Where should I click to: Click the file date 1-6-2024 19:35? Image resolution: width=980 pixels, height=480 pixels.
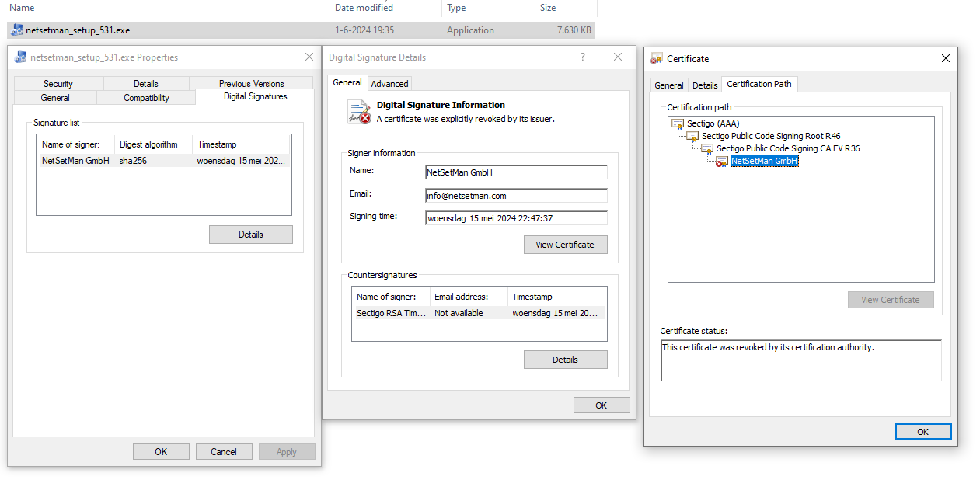pos(364,30)
